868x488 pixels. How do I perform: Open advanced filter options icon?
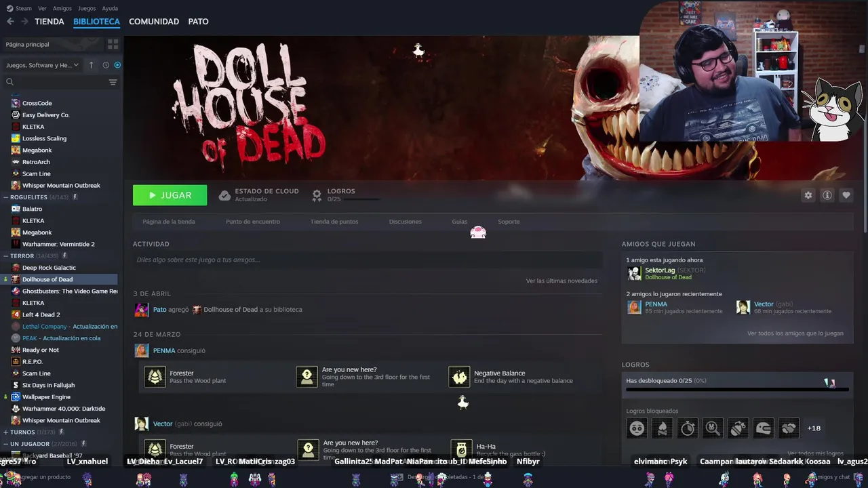click(x=113, y=82)
